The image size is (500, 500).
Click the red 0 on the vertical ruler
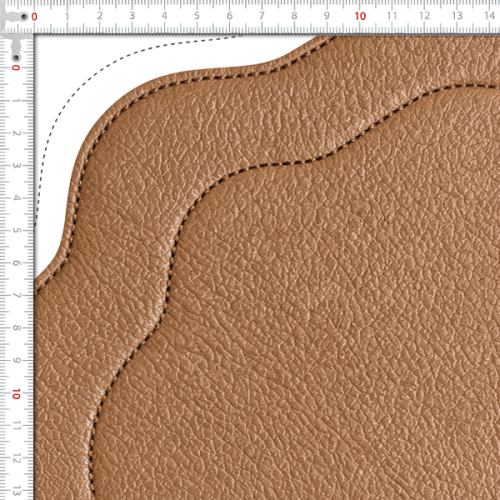16,68
